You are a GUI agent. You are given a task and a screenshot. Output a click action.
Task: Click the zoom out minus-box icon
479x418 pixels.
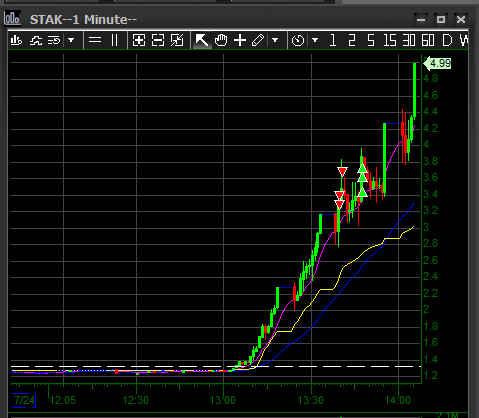click(158, 40)
